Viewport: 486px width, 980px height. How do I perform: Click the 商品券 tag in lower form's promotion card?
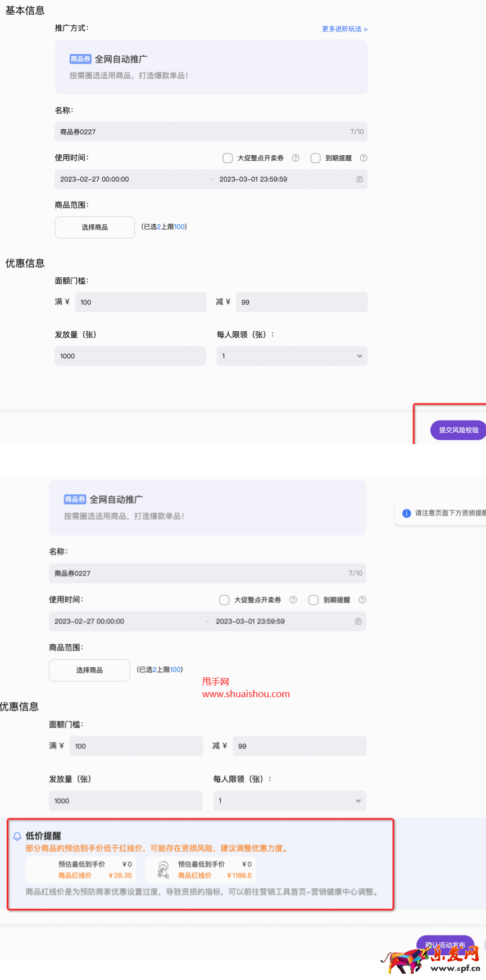coord(75,499)
